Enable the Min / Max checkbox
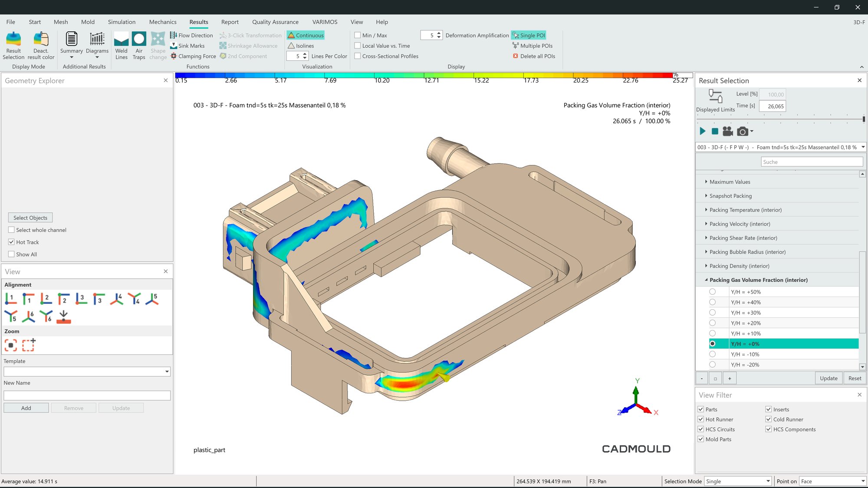 point(358,35)
